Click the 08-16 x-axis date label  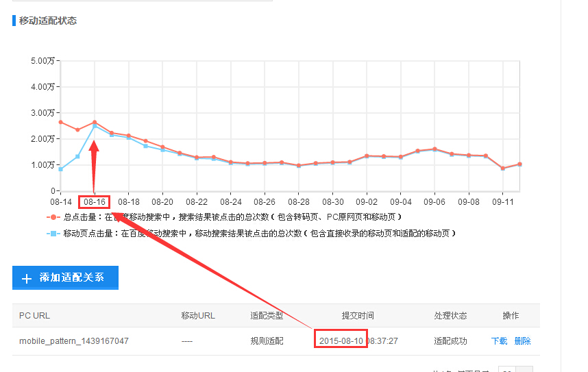pyautogui.click(x=95, y=202)
